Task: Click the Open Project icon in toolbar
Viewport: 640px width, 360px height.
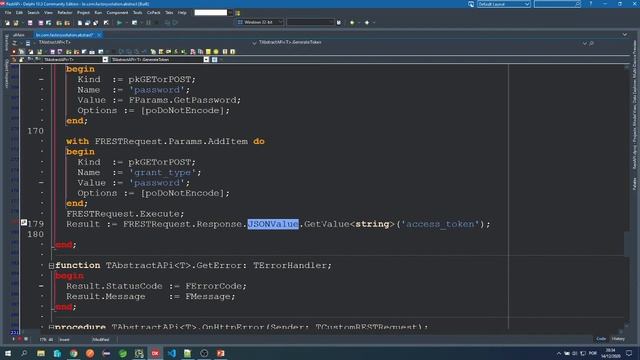Action: tap(49, 23)
